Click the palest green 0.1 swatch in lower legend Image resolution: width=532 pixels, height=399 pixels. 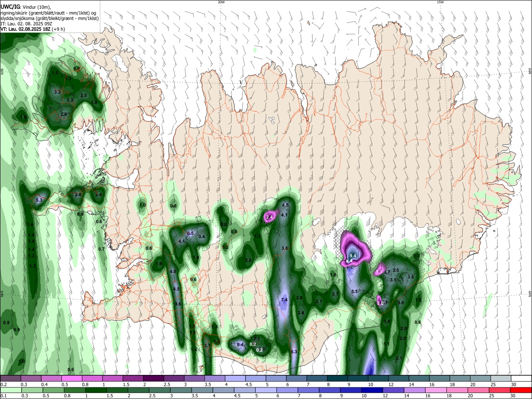[10, 390]
